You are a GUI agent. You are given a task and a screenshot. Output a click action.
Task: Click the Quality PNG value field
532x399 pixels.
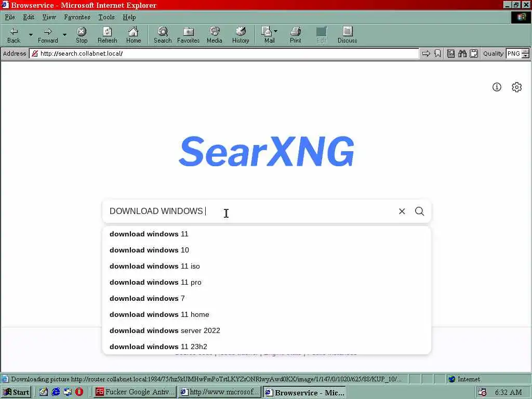tap(514, 54)
